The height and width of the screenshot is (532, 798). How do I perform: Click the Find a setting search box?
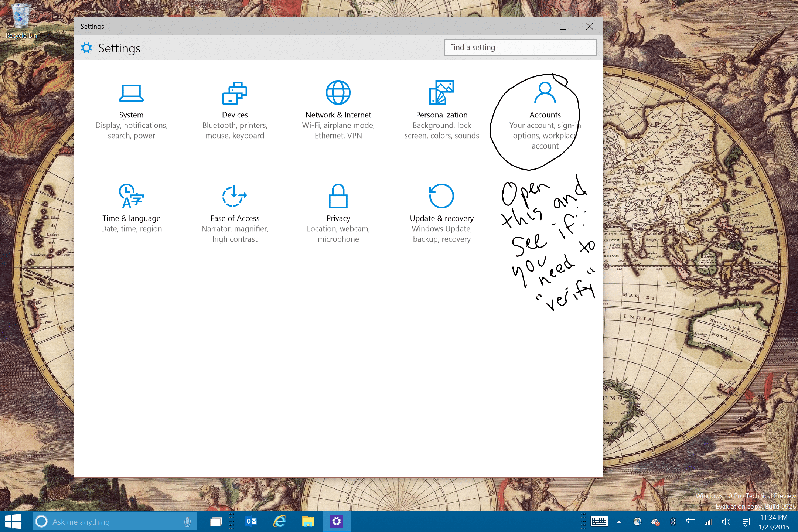point(520,47)
